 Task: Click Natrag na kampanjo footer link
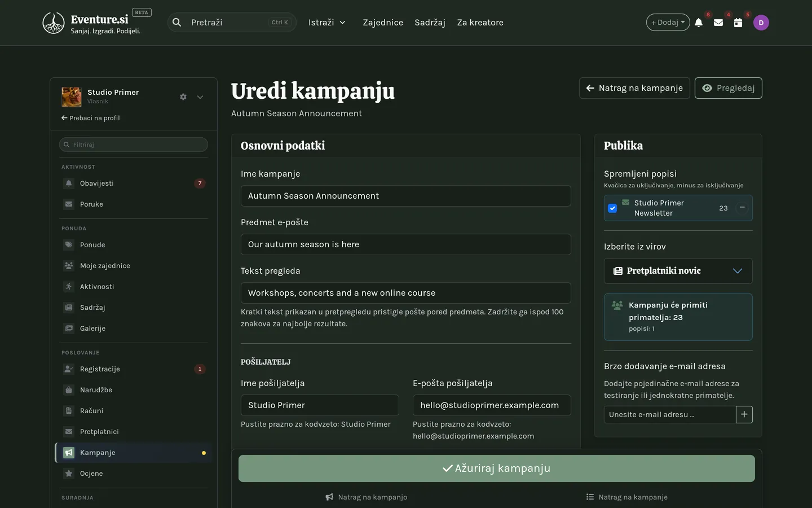pyautogui.click(x=367, y=497)
